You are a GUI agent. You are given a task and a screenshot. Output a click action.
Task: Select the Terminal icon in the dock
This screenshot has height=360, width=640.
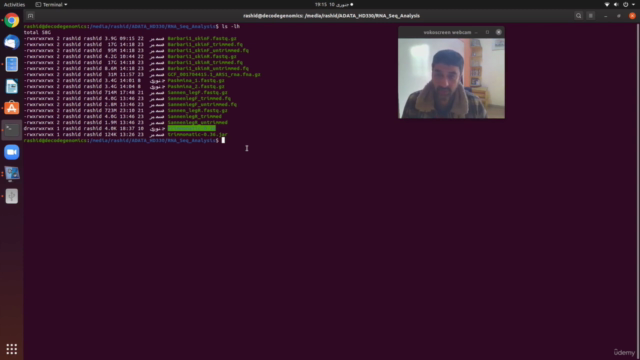click(x=11, y=130)
